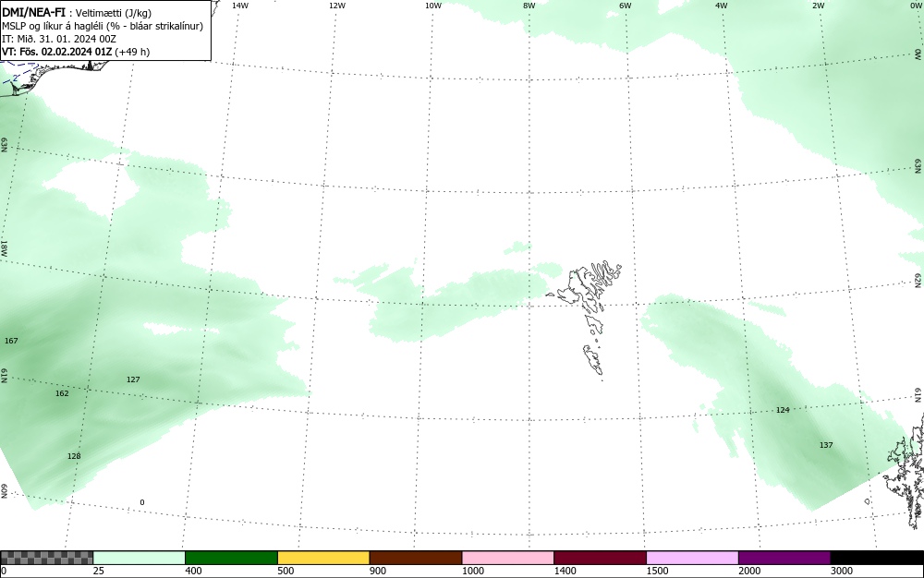This screenshot has width=924, height=578.
Task: Click the 0 value label on the map
Action: coord(142,502)
